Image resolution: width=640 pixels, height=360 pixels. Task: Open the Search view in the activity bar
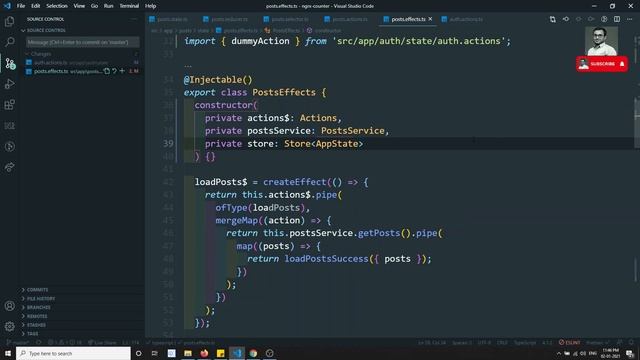coord(9,42)
